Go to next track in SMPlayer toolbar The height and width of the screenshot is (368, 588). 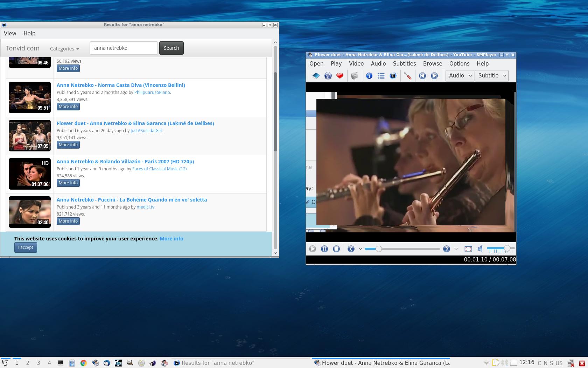pos(434,76)
